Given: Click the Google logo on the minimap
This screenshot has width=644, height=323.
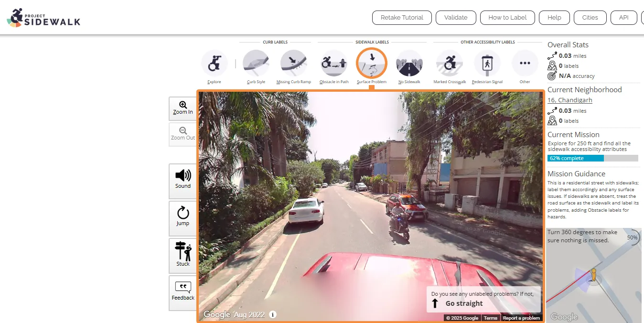Looking at the screenshot, I should 564,317.
